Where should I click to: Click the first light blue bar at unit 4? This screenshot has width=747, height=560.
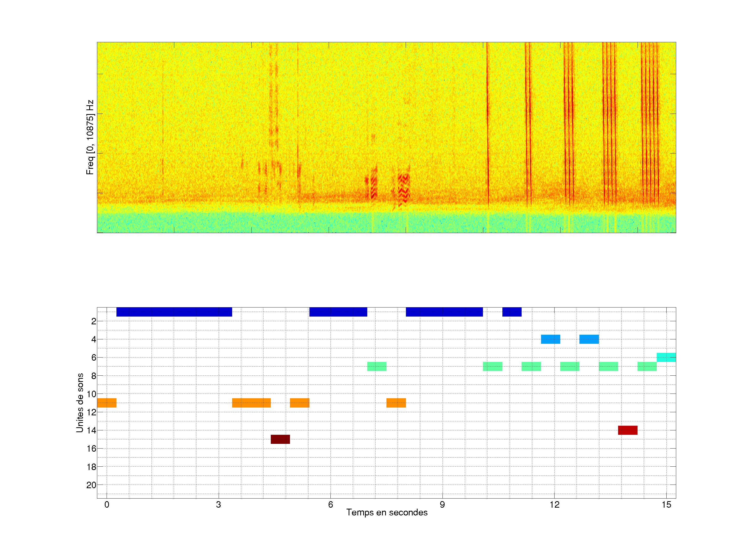tap(550, 339)
